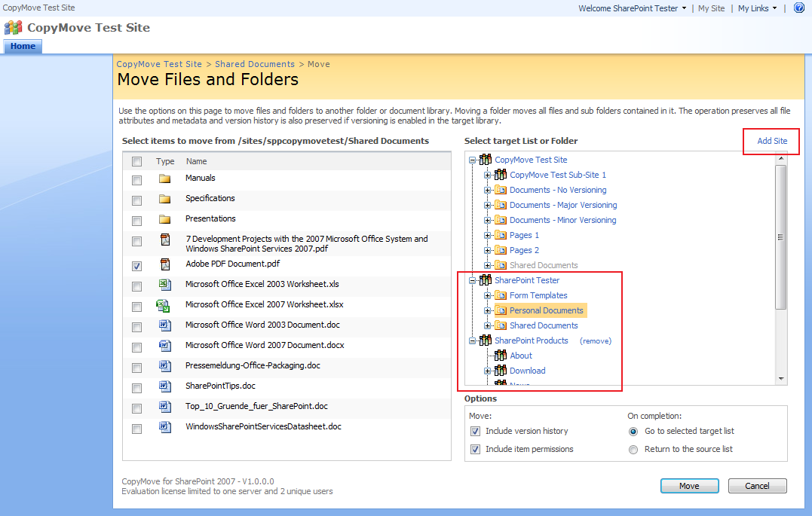
Task: Select Go to selected target list option
Action: 633,432
